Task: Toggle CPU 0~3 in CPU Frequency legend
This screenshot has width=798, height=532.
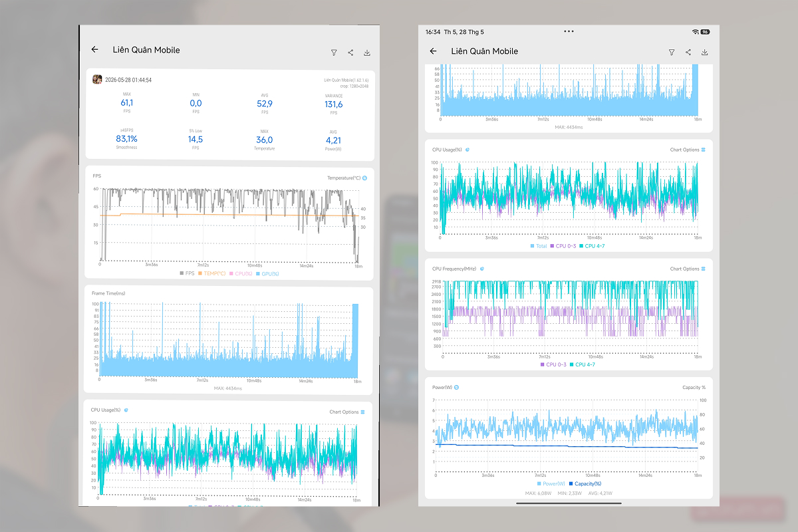Action: [553, 364]
